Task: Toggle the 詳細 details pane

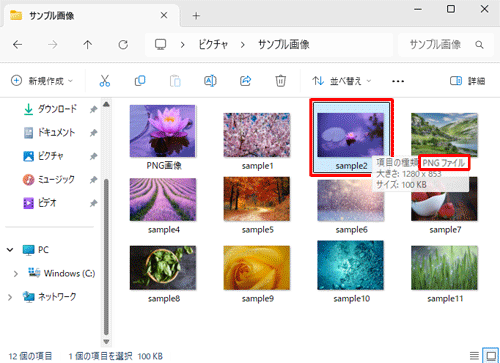Action: 467,81
